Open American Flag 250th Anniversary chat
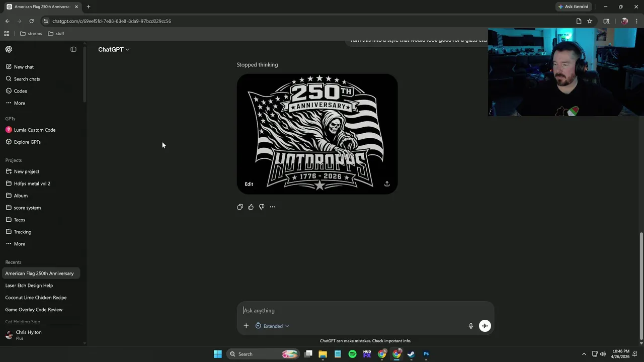This screenshot has height=362, width=644. click(x=40, y=274)
